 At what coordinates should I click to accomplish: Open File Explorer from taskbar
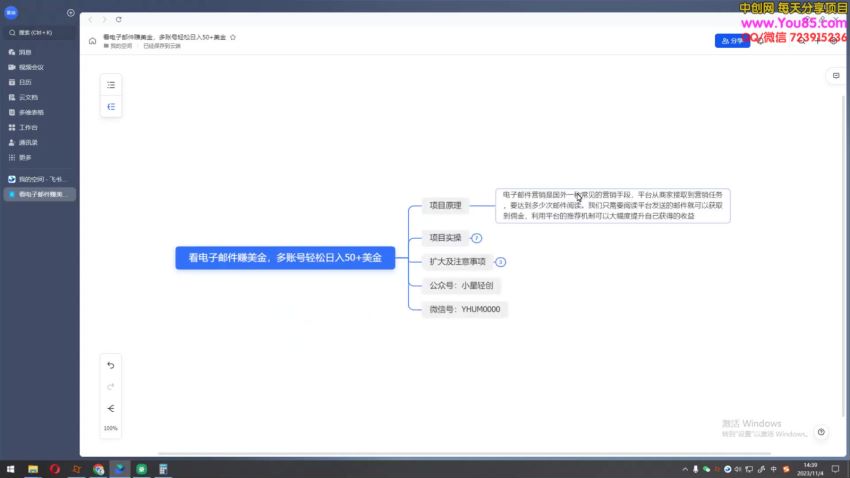[x=33, y=469]
